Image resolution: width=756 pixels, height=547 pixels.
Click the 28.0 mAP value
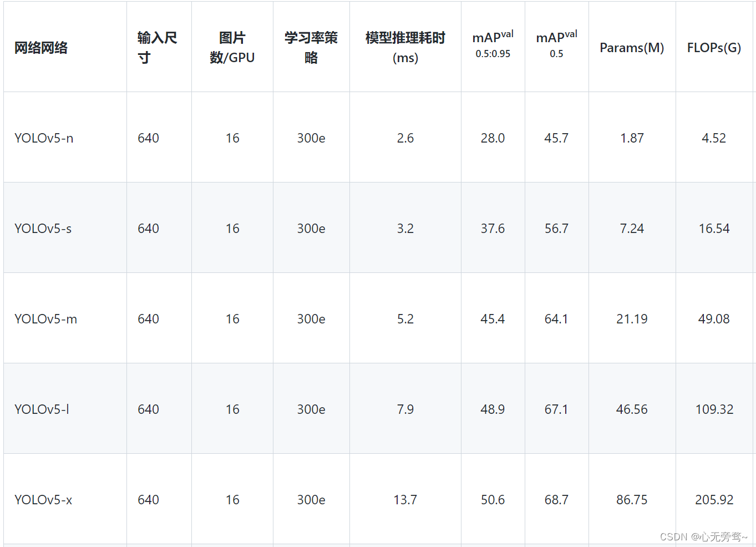click(493, 138)
